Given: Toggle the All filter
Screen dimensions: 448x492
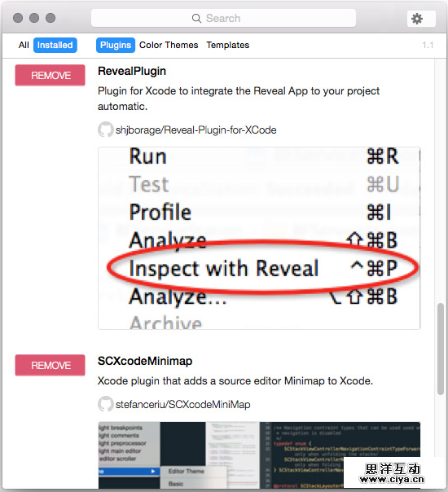Looking at the screenshot, I should click(x=24, y=45).
